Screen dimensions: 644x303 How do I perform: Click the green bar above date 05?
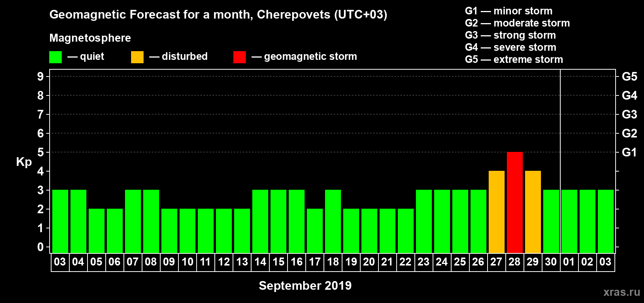click(x=97, y=231)
